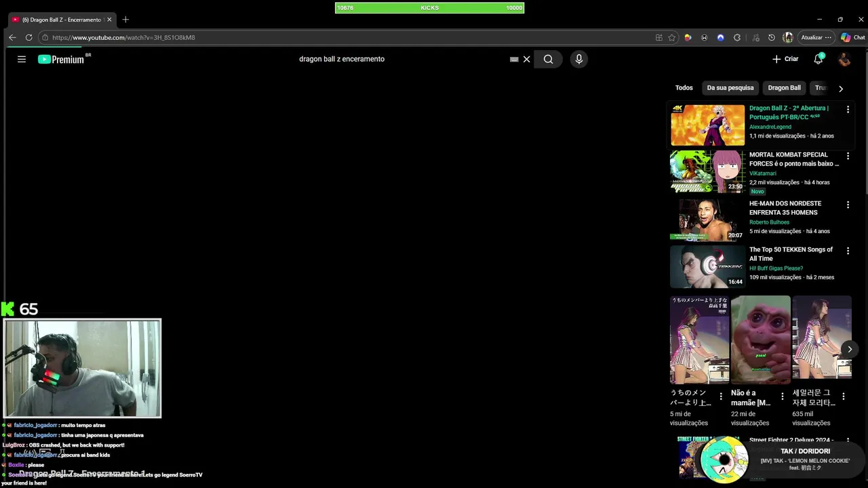This screenshot has width=868, height=488.
Task: Reload the page with the refresh icon
Action: (x=28, y=37)
